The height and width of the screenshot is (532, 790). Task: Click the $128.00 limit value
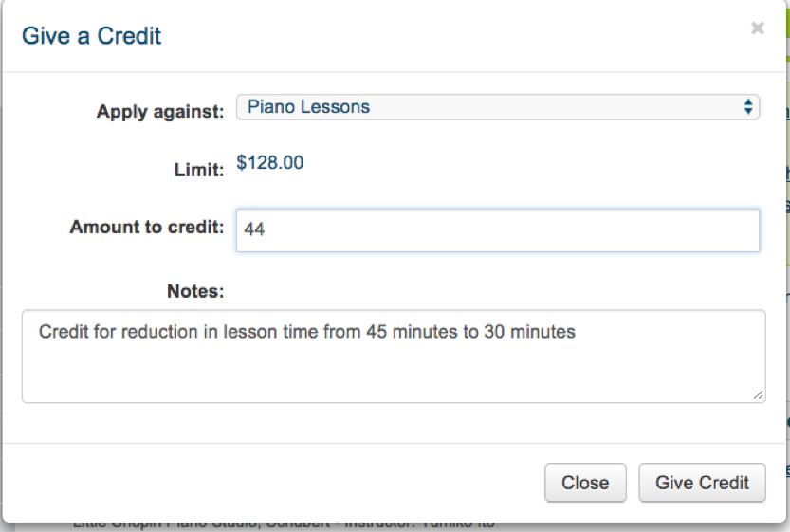[x=270, y=163]
